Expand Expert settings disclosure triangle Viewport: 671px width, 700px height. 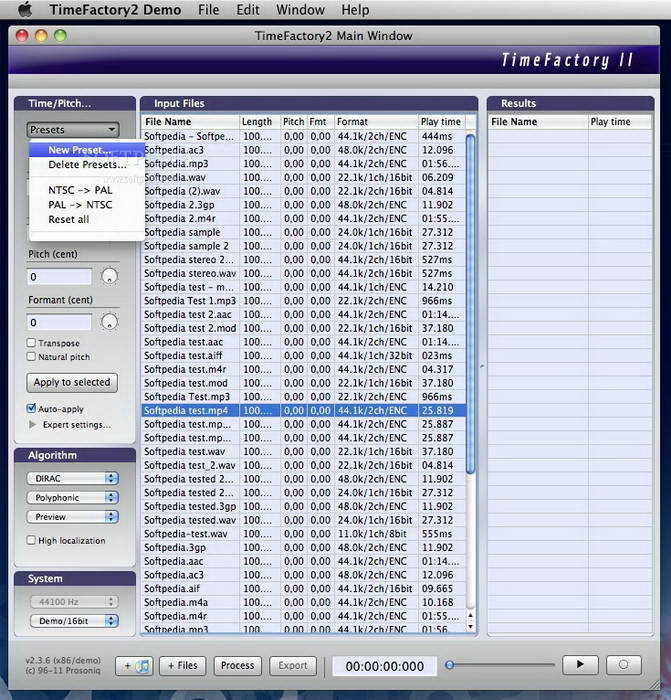pos(32,425)
